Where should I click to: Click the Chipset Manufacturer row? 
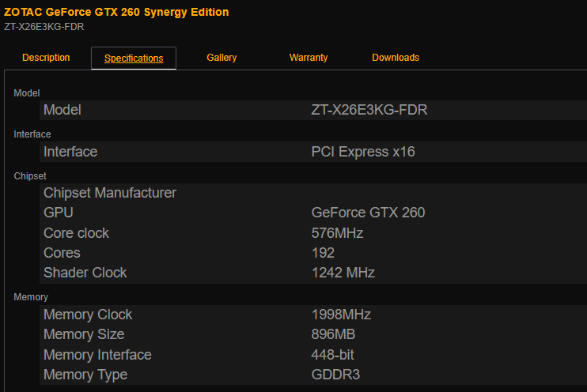point(110,193)
